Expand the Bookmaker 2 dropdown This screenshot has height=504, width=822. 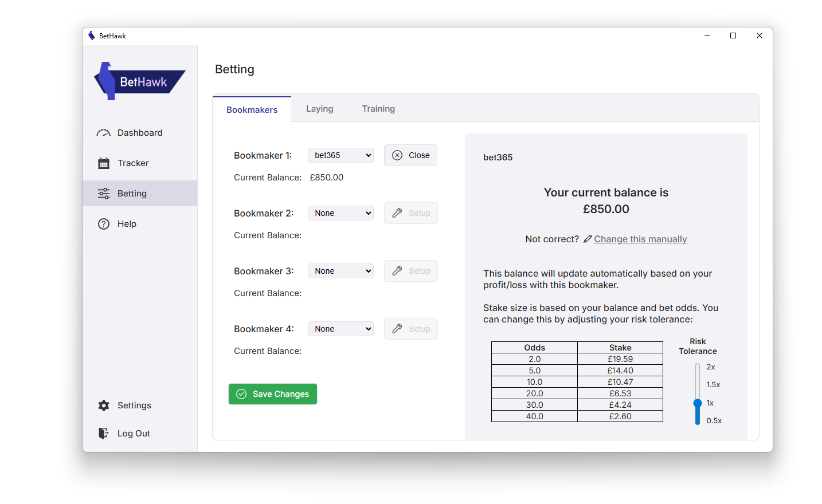pos(340,213)
